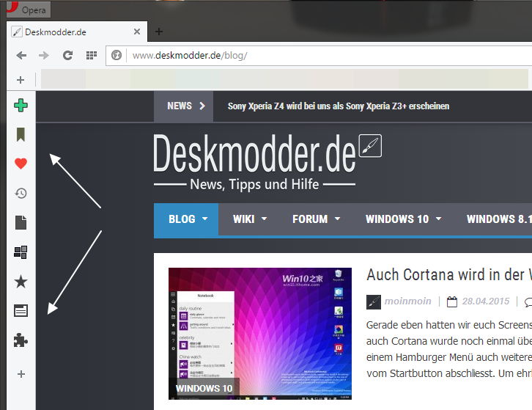Go back to the previous page
The width and height of the screenshot is (532, 410).
(x=21, y=55)
